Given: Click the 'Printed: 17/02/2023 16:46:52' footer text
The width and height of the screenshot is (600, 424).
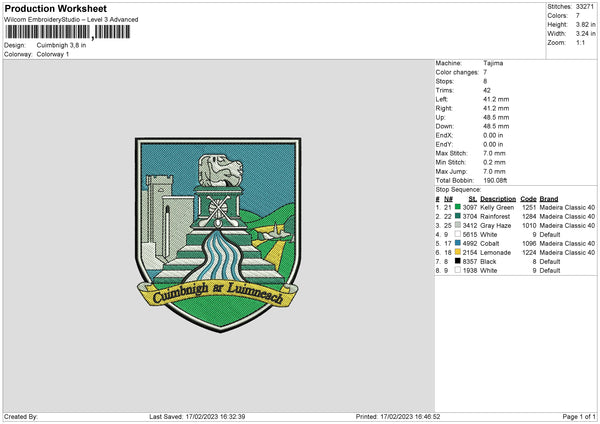Looking at the screenshot, I should coord(398,416).
